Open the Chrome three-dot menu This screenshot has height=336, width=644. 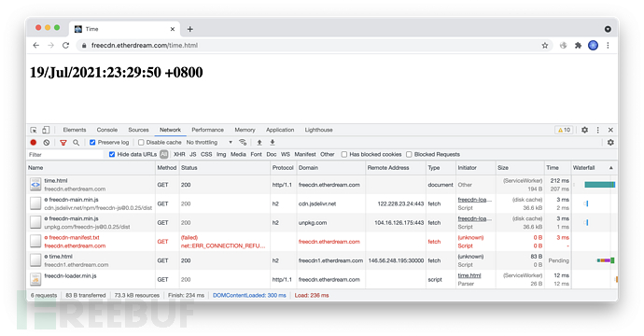tap(608, 46)
